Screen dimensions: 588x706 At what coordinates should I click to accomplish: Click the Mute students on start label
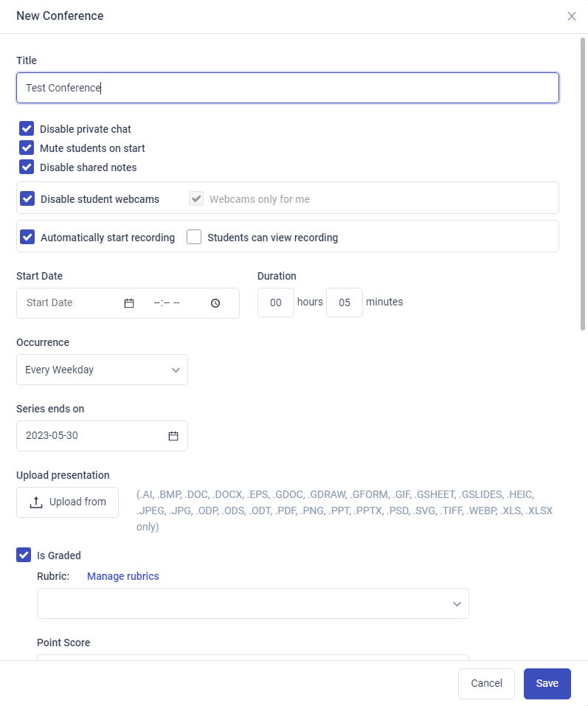[92, 148]
